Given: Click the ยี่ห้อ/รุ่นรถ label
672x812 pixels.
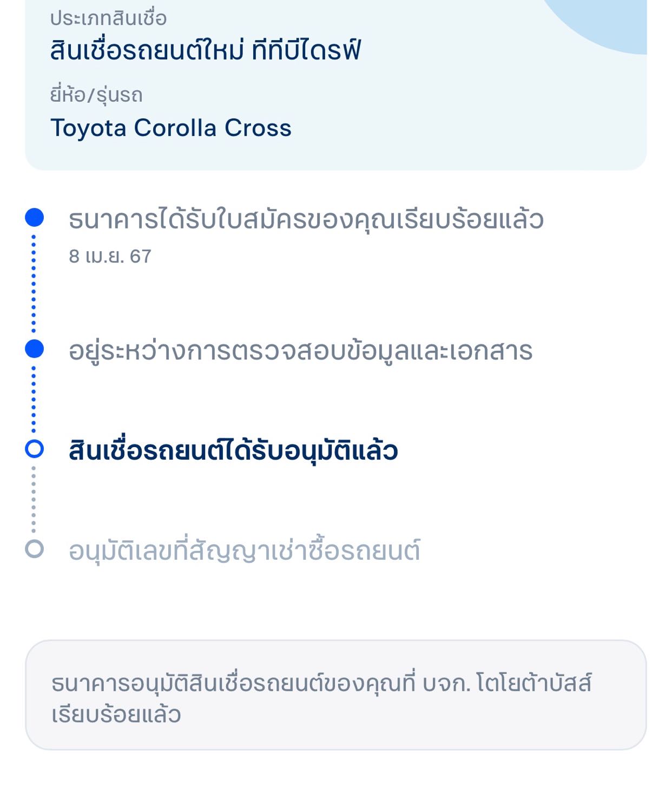Looking at the screenshot, I should click(96, 95).
